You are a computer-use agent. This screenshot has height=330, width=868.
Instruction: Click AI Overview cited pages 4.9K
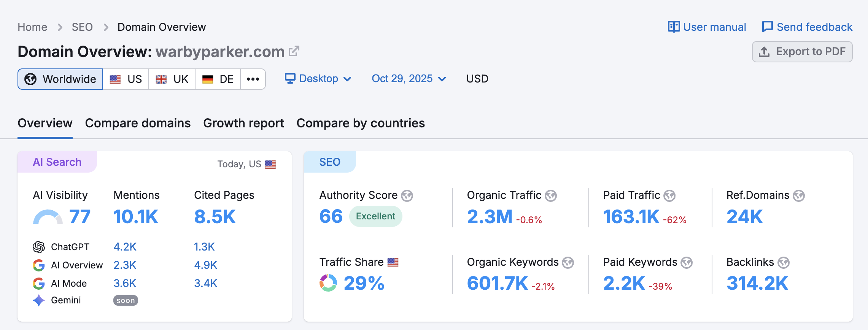[x=205, y=265]
